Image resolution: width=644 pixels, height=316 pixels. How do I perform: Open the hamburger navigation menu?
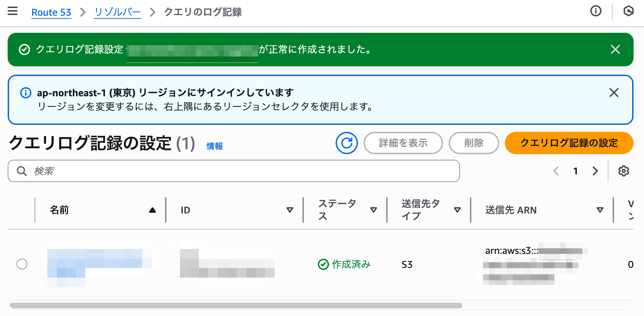coord(13,12)
